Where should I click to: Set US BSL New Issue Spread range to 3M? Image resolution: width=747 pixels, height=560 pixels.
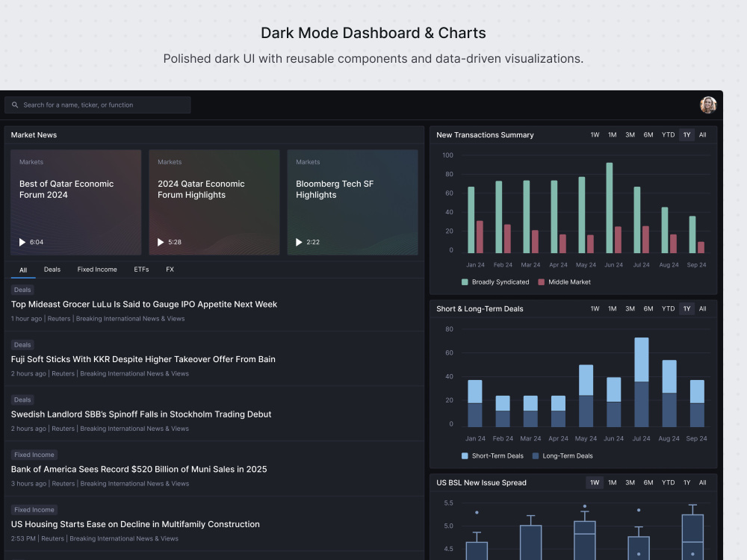point(630,482)
